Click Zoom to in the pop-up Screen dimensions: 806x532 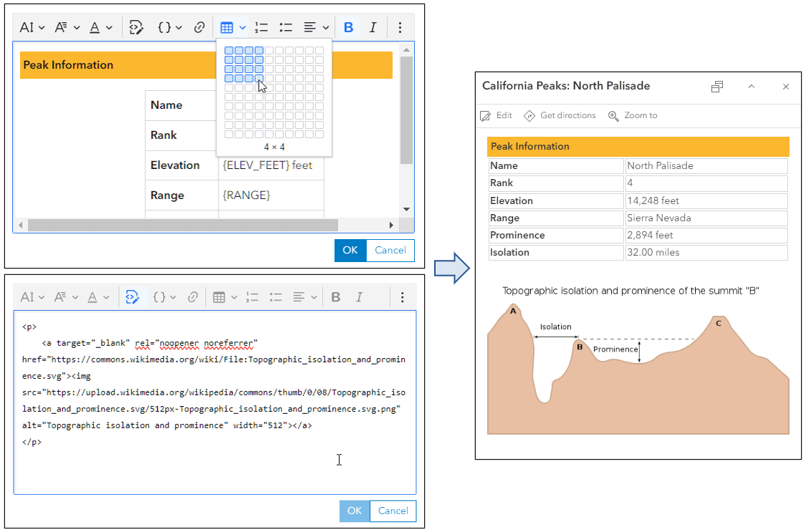pyautogui.click(x=633, y=115)
